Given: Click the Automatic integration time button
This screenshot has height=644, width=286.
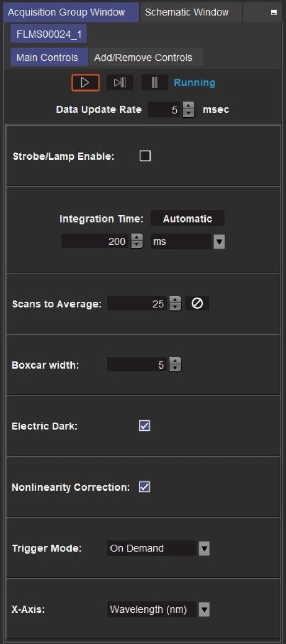Looking at the screenshot, I should coord(187,219).
